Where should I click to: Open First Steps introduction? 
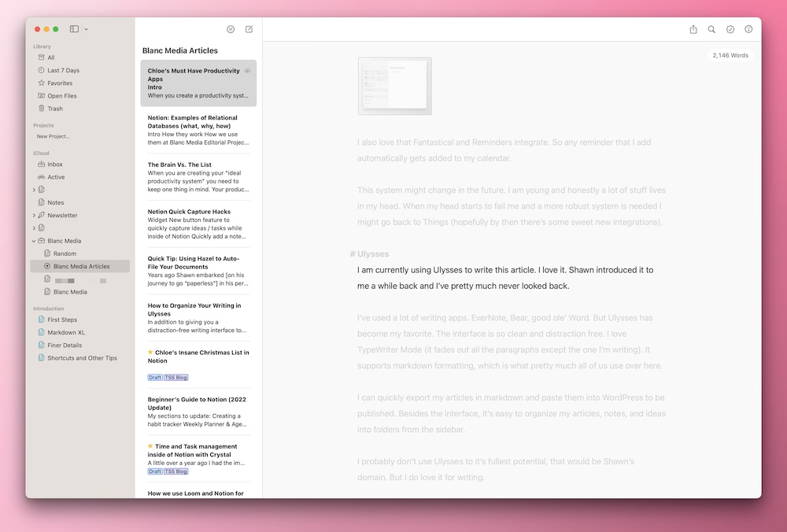[80, 320]
